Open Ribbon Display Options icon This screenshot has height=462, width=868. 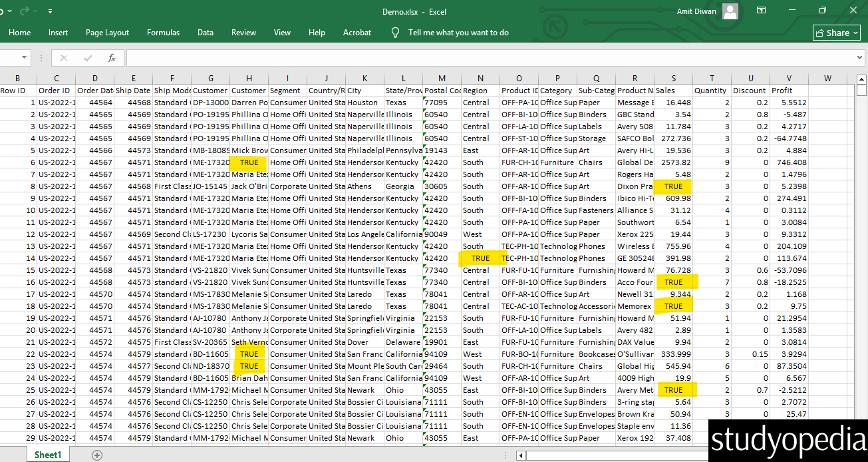pos(761,11)
